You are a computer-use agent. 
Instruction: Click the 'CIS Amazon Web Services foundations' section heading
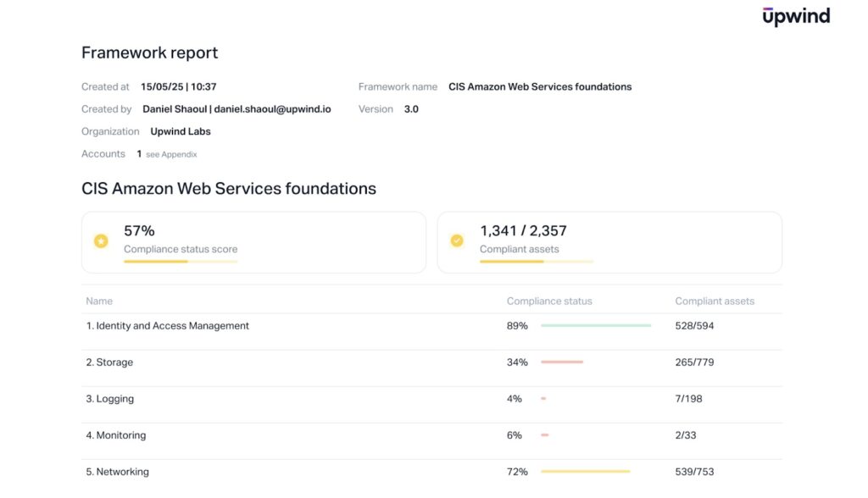pyautogui.click(x=229, y=189)
